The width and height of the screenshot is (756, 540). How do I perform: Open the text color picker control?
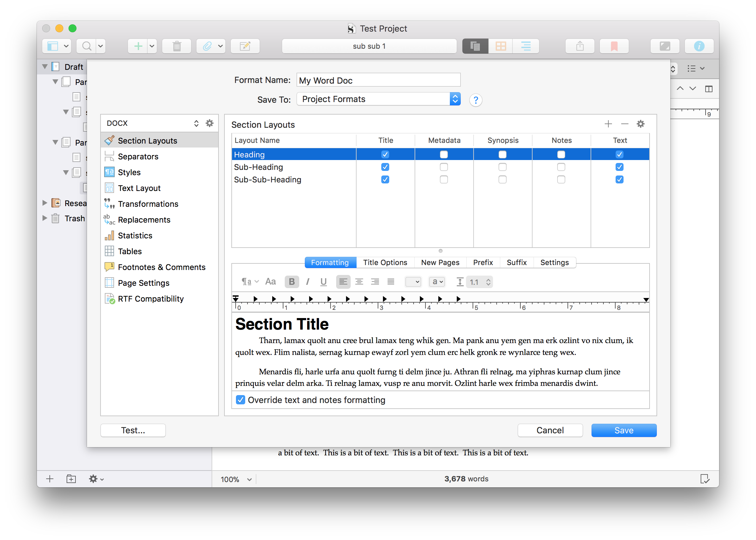413,282
